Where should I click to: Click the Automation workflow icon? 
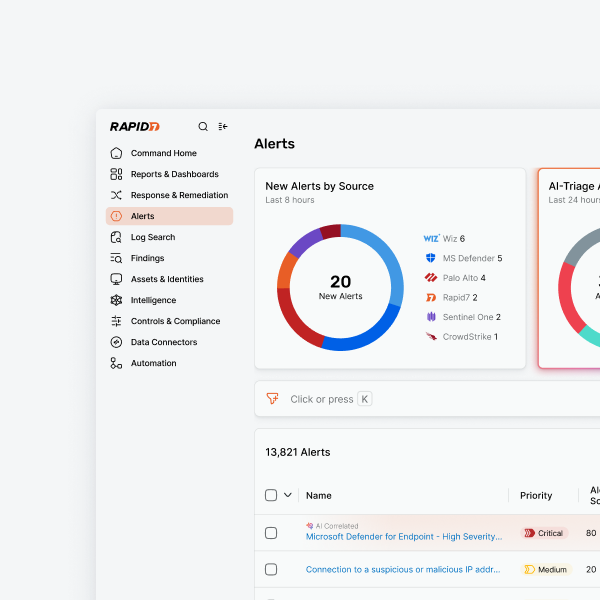pyautogui.click(x=116, y=363)
